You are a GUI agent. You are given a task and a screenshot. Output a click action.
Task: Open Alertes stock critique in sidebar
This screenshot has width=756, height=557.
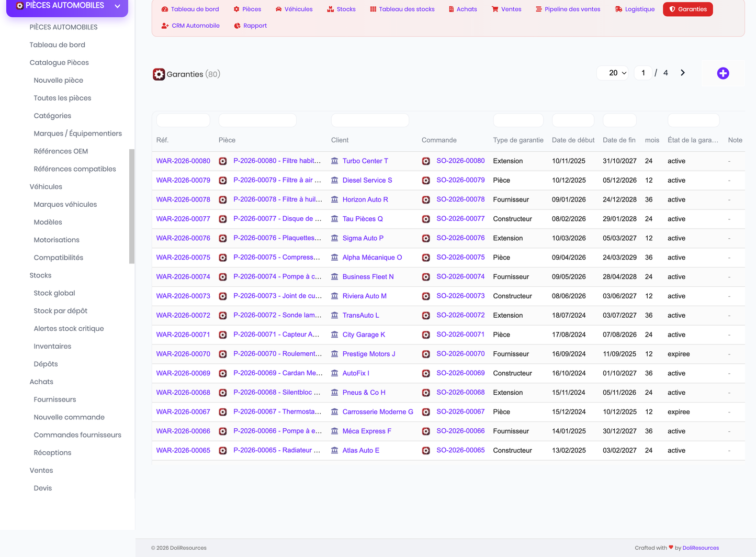tap(69, 329)
